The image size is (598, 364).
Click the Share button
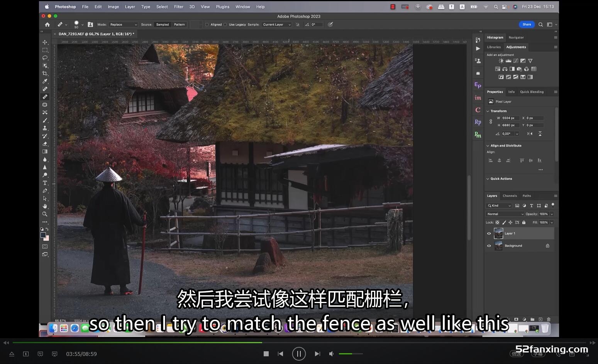coord(527,24)
